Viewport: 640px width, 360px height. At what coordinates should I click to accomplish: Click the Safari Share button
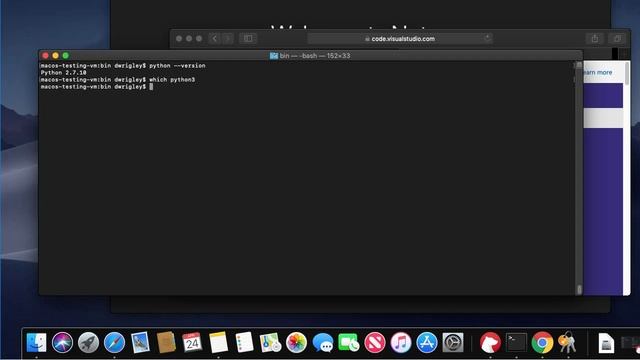click(595, 38)
